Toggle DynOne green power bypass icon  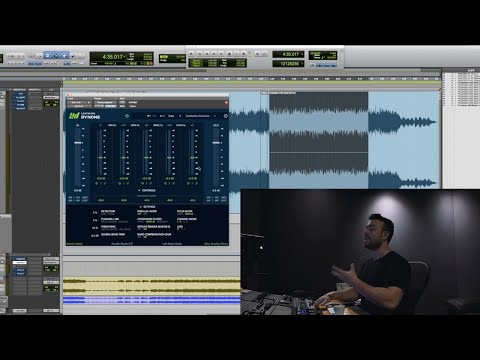[127, 116]
